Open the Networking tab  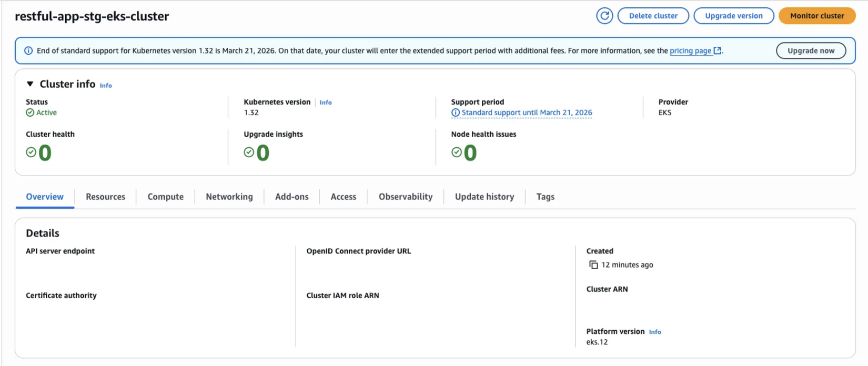coord(229,197)
